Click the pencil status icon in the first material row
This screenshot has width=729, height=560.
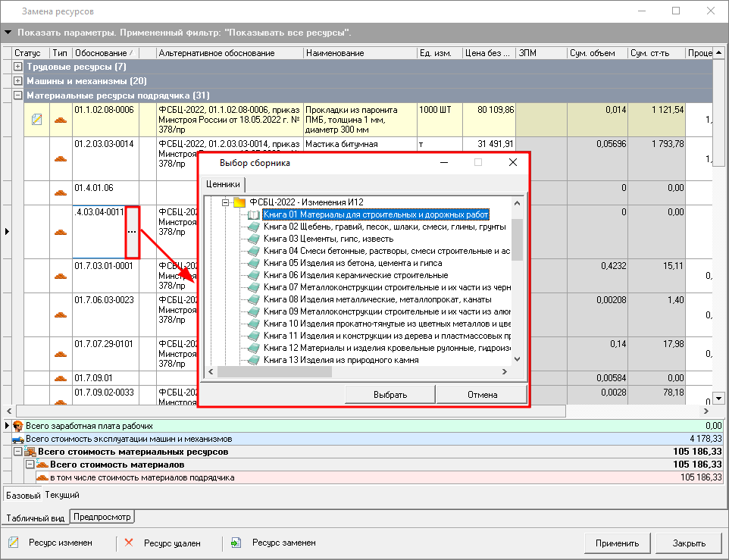pyautogui.click(x=37, y=120)
